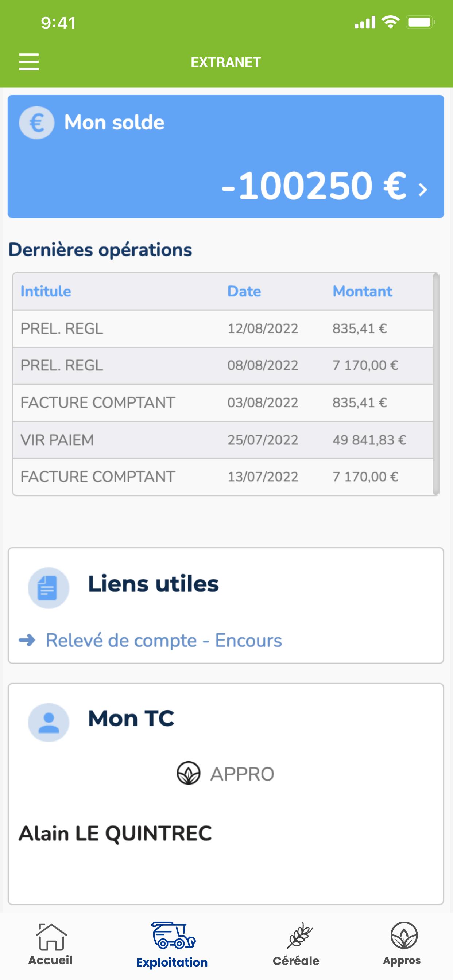This screenshot has width=453, height=980.
Task: Open the Appros tab
Action: click(402, 944)
